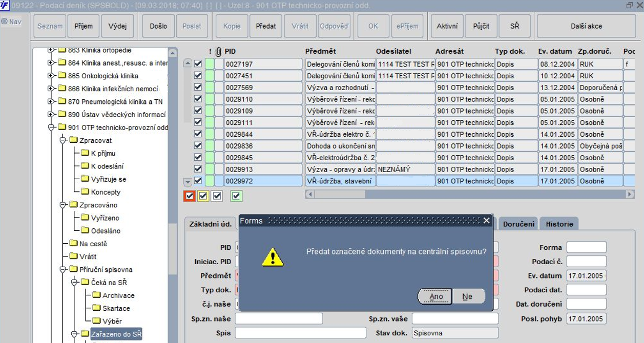The height and width of the screenshot is (343, 644).
Task: Click the Vyřizuje se folder icon
Action: click(85, 179)
